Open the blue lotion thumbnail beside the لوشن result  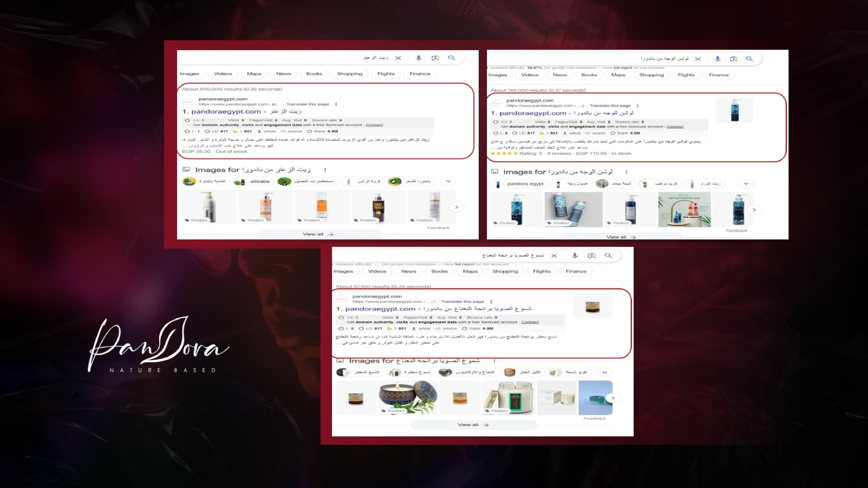click(x=735, y=110)
